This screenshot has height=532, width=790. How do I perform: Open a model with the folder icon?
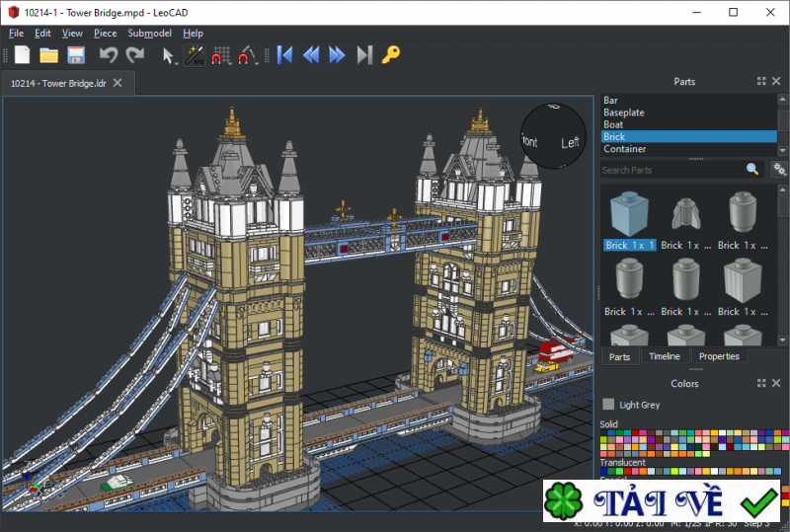(x=48, y=55)
